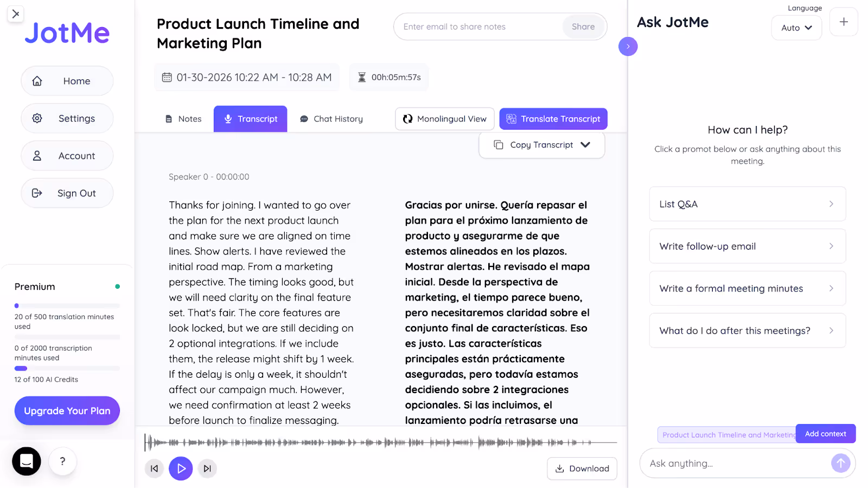Go to Home in sidebar
This screenshot has height=488, width=868.
[x=67, y=81]
